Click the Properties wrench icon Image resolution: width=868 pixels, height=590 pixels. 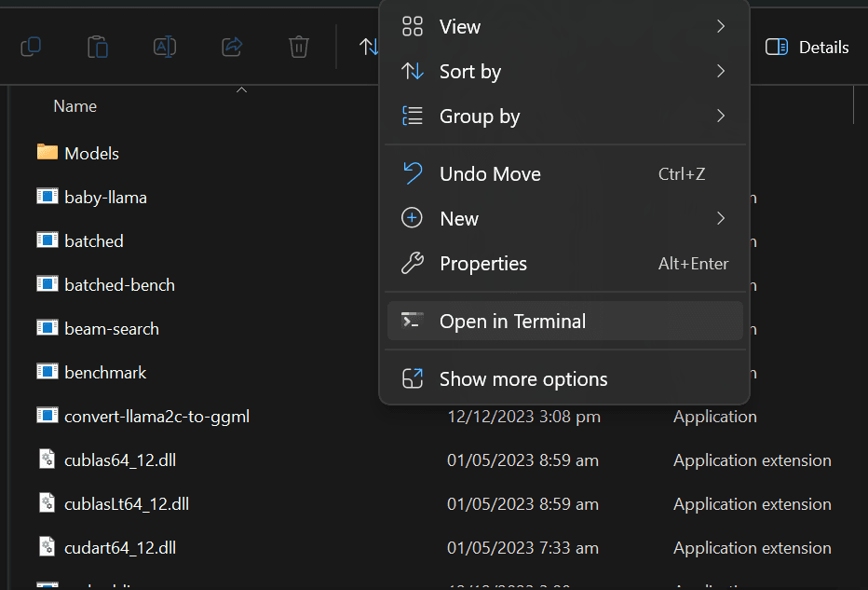413,263
